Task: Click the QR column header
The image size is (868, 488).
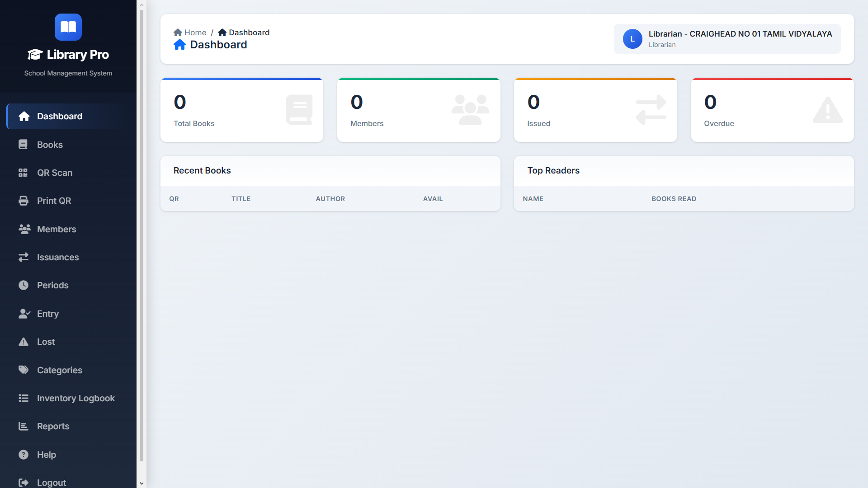Action: 174,199
